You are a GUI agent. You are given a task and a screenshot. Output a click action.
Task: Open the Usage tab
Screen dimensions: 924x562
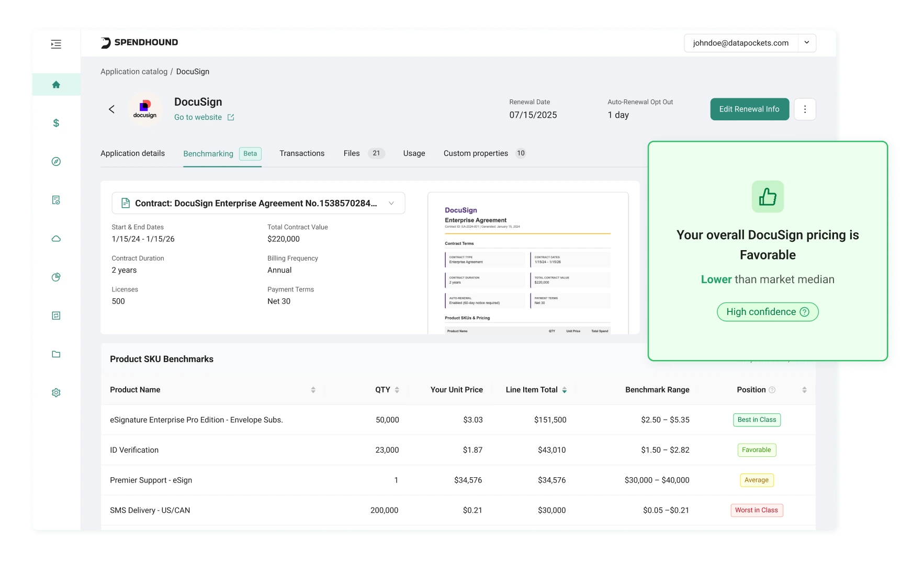pyautogui.click(x=414, y=153)
